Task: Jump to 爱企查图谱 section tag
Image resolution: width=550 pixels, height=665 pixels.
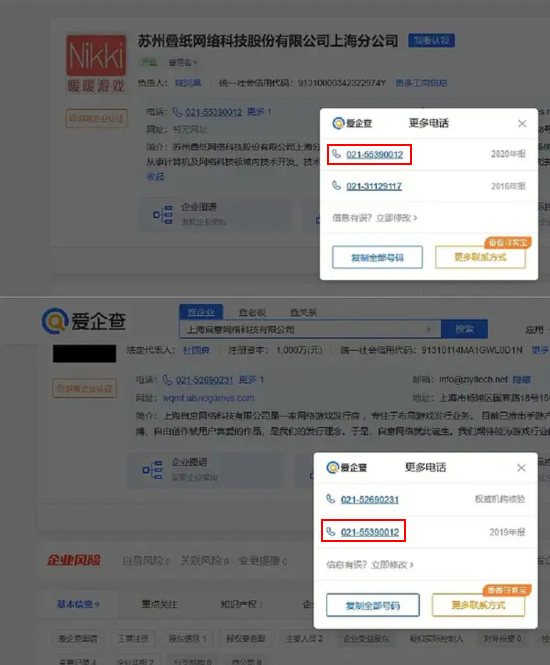Action: point(78,638)
